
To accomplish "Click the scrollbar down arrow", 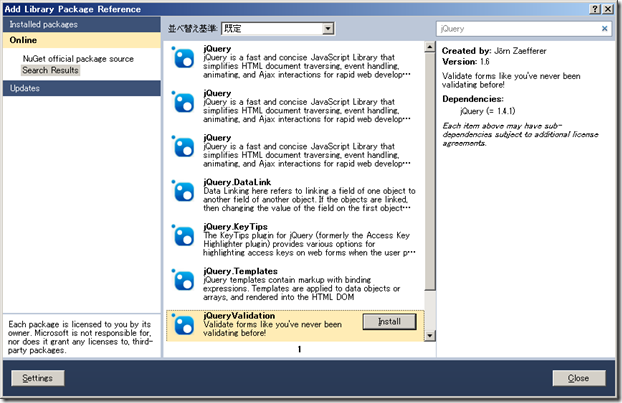I will 430,336.
